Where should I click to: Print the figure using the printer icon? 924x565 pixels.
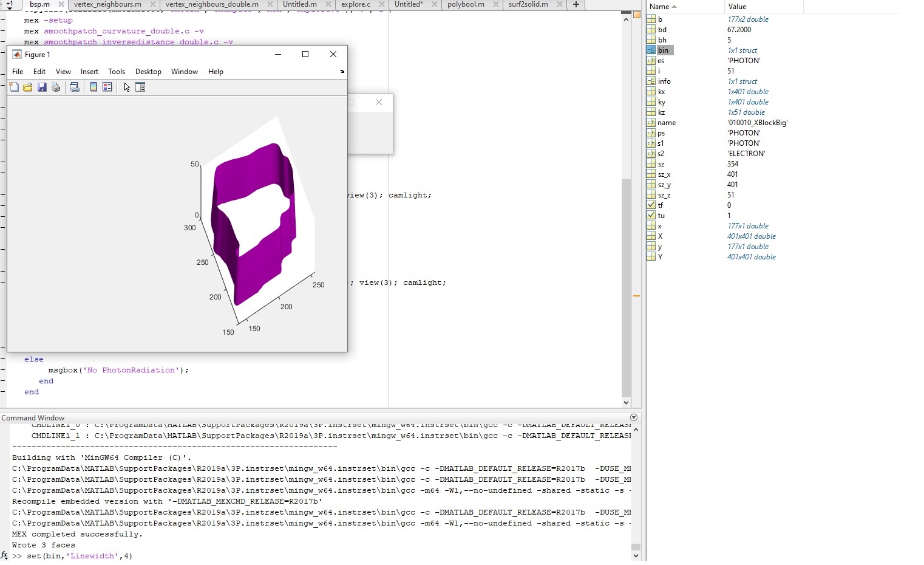[56, 87]
